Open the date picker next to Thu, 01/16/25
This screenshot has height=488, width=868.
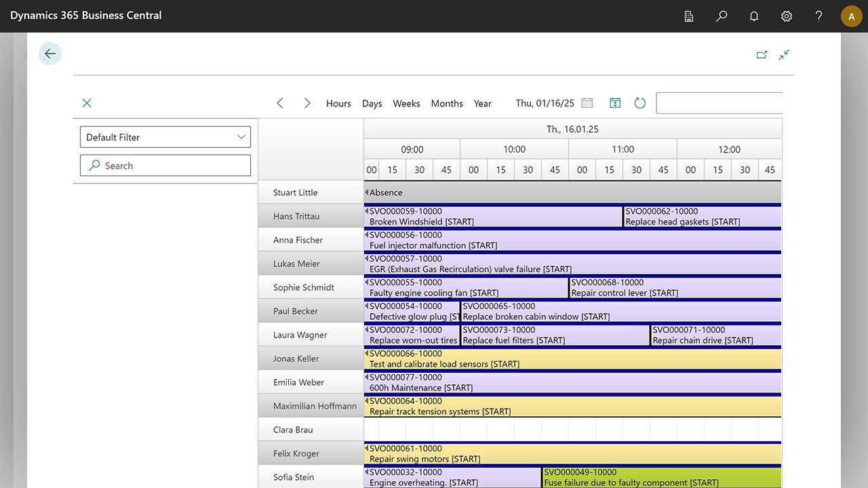click(x=587, y=102)
